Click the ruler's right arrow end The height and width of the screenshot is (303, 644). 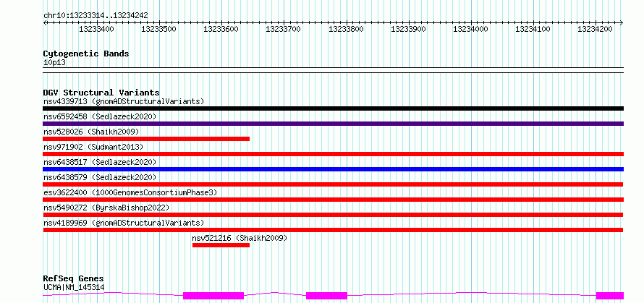pos(622,23)
